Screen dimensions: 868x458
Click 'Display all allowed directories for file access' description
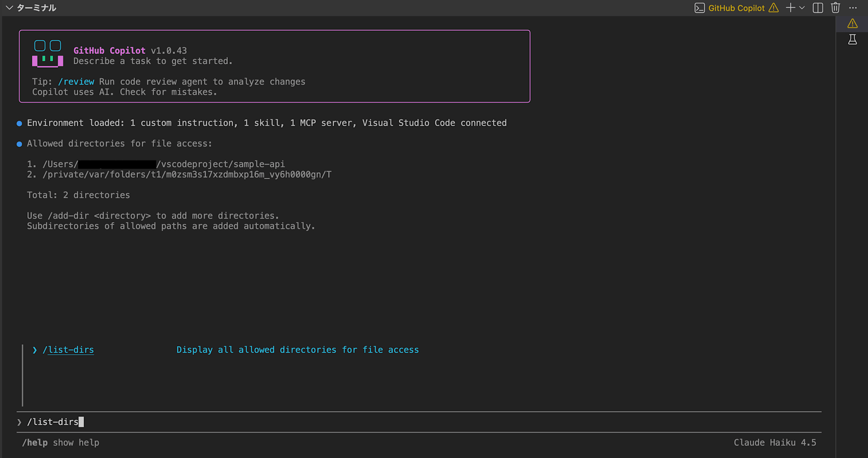pyautogui.click(x=298, y=350)
